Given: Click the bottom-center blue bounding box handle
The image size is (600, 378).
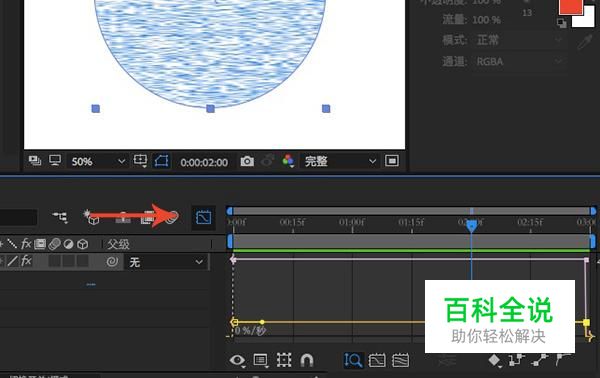Looking at the screenshot, I should [x=210, y=109].
